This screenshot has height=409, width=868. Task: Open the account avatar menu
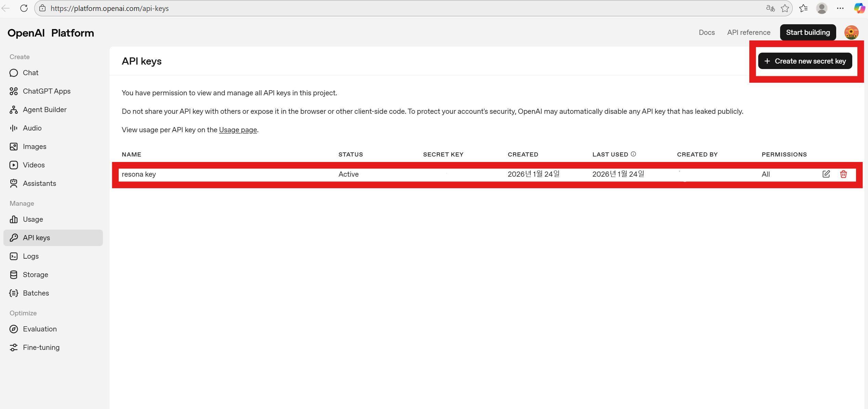(x=852, y=32)
